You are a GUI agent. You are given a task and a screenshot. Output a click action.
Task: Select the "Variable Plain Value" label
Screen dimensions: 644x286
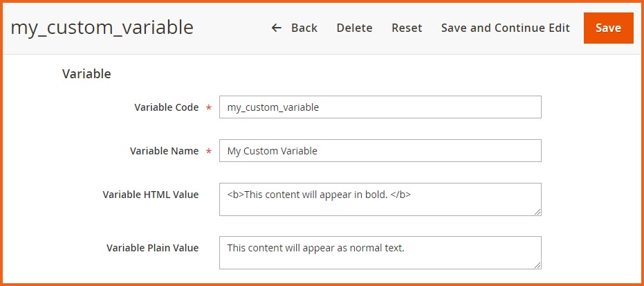[x=152, y=248]
